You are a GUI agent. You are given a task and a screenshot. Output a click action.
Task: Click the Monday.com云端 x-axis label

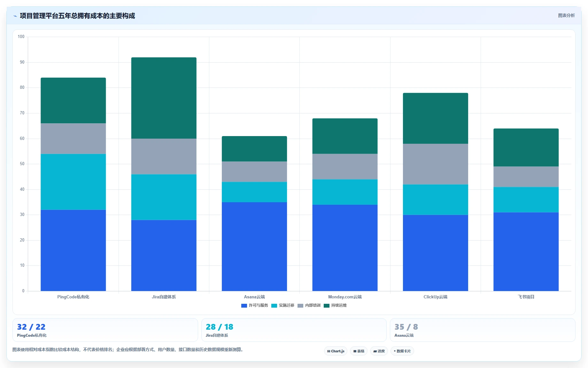pos(345,297)
